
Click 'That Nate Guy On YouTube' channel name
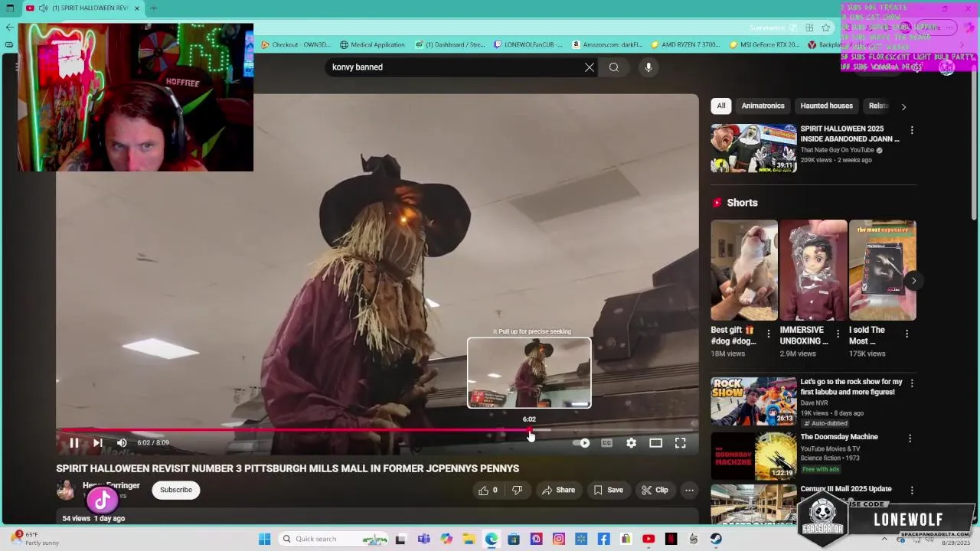point(837,150)
